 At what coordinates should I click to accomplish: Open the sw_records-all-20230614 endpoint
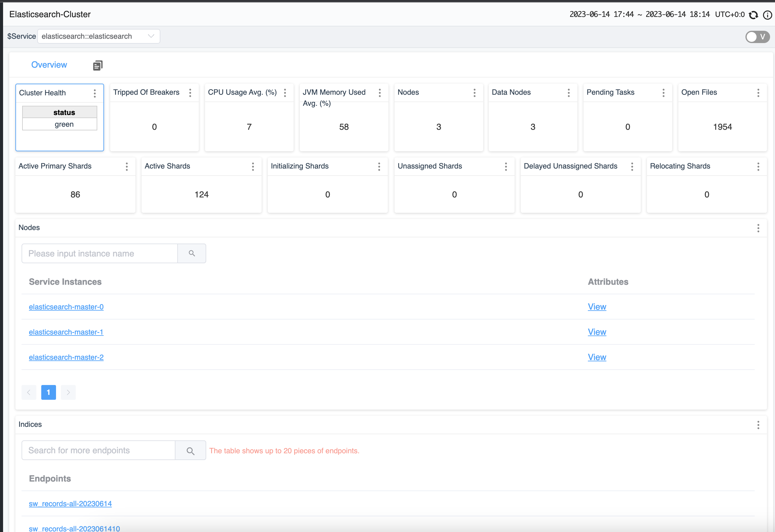[70, 504]
